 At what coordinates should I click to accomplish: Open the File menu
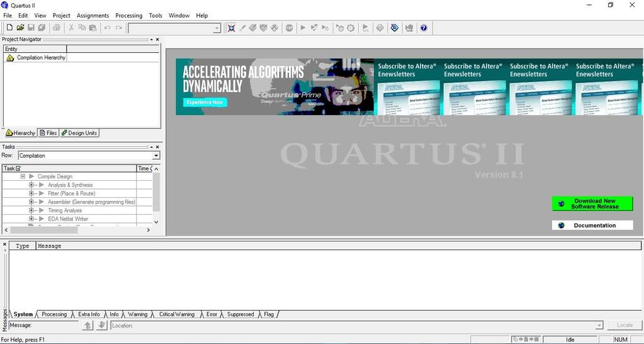coord(8,15)
